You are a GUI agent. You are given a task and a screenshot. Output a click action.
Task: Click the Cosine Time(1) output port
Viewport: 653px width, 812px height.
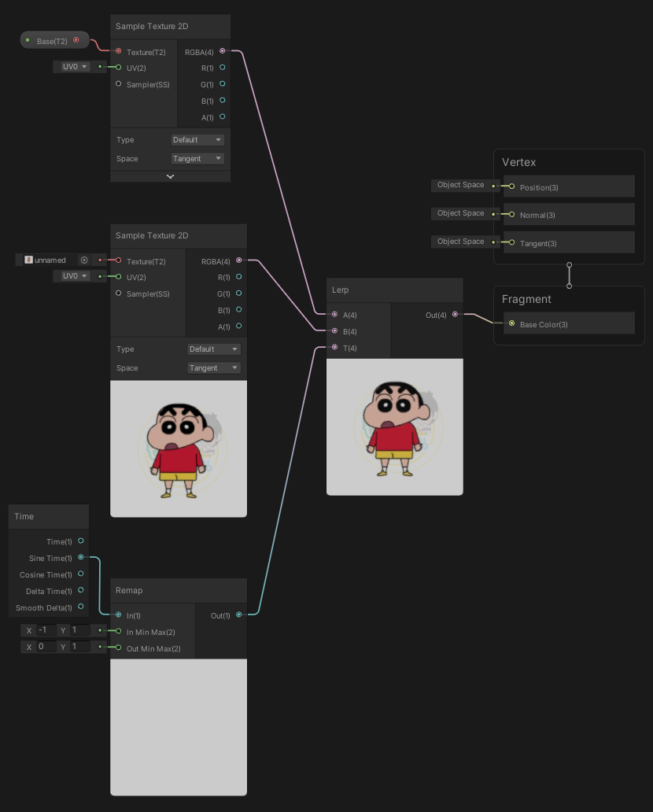click(x=81, y=574)
